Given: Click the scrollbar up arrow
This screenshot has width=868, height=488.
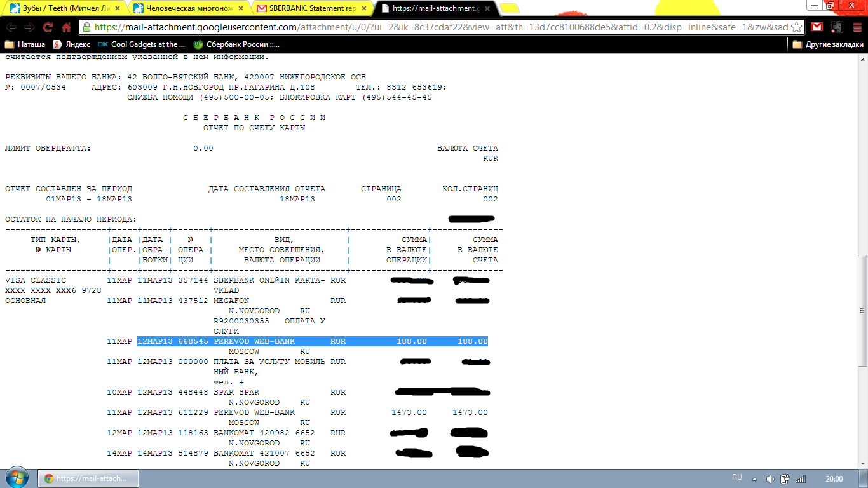Looking at the screenshot, I should click(862, 59).
